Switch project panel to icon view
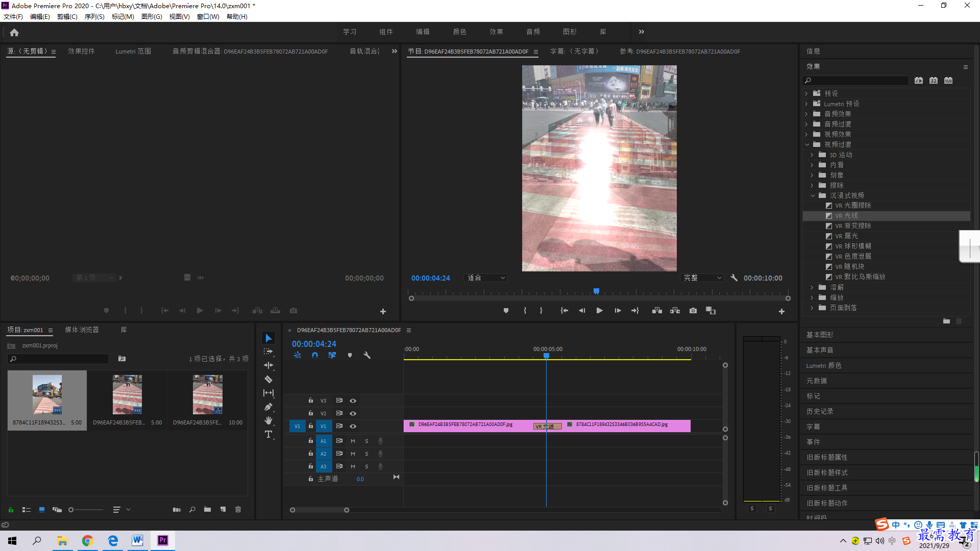This screenshot has height=551, width=980. click(42, 509)
